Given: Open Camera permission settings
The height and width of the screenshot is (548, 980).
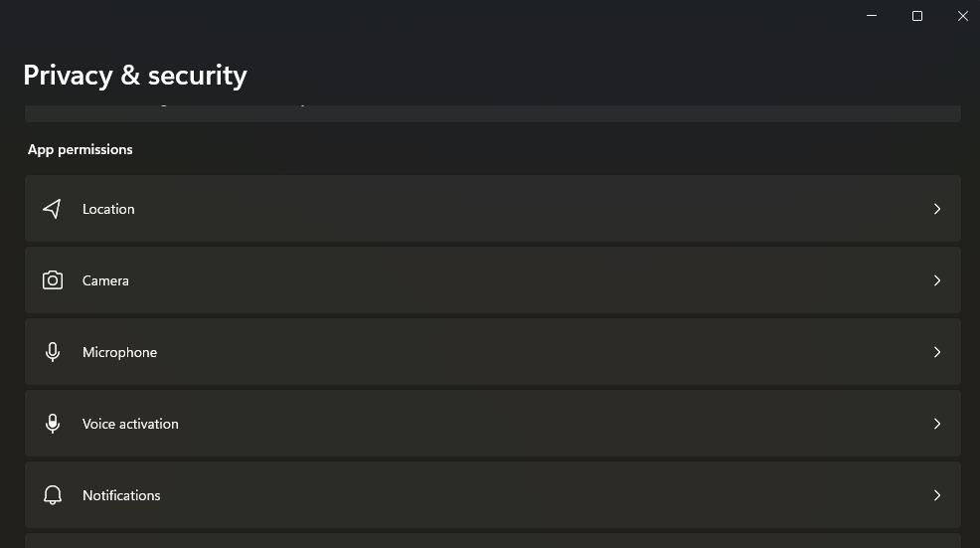Looking at the screenshot, I should point(105,280).
